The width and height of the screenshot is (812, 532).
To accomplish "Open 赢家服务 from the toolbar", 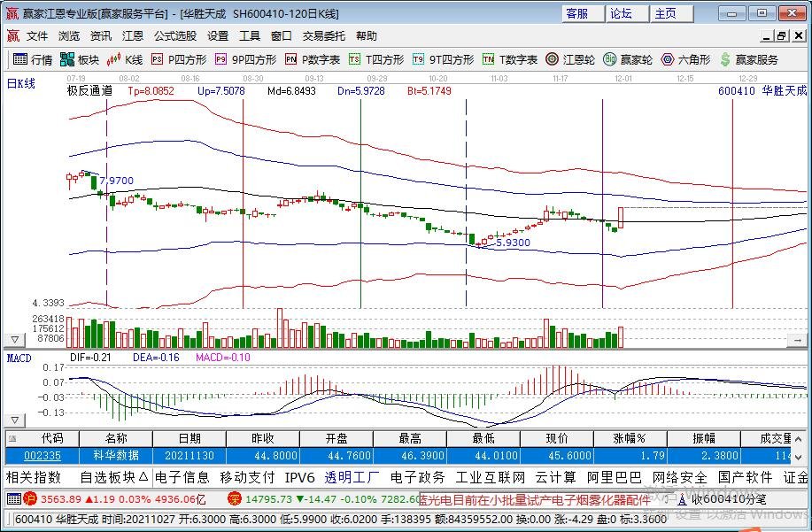I will pos(749,59).
